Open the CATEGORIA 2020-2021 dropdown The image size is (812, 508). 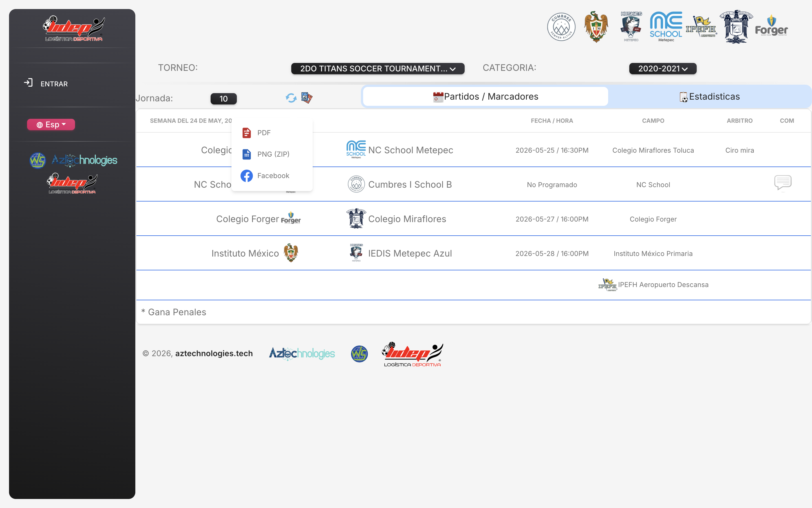(663, 69)
